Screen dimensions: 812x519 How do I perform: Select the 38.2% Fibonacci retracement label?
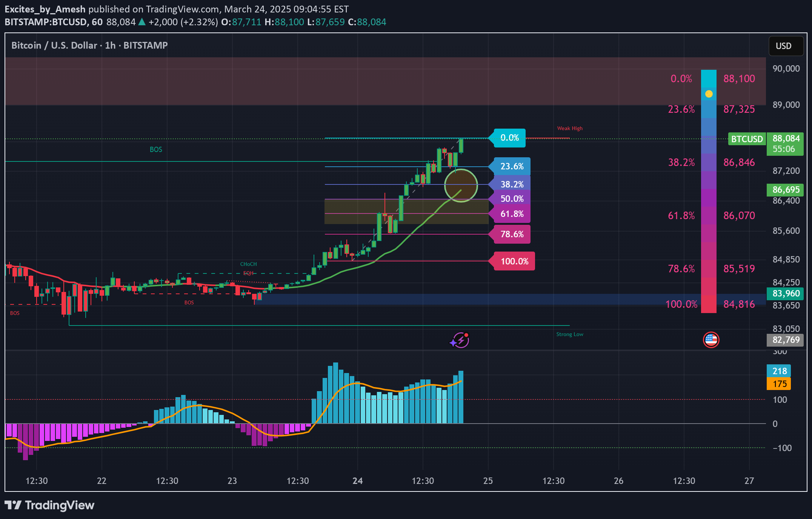(512, 184)
